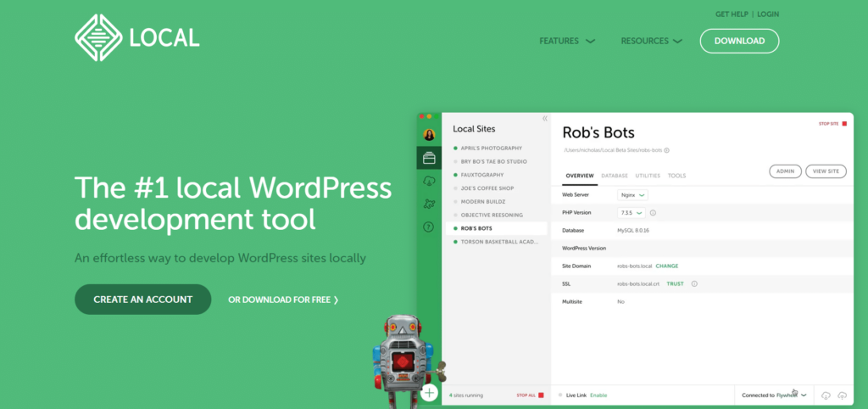Click the pull from Flywheel cloud icon

click(x=826, y=395)
